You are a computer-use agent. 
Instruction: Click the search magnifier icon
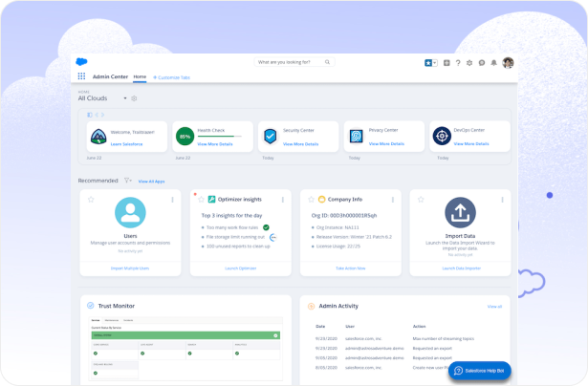pyautogui.click(x=327, y=62)
